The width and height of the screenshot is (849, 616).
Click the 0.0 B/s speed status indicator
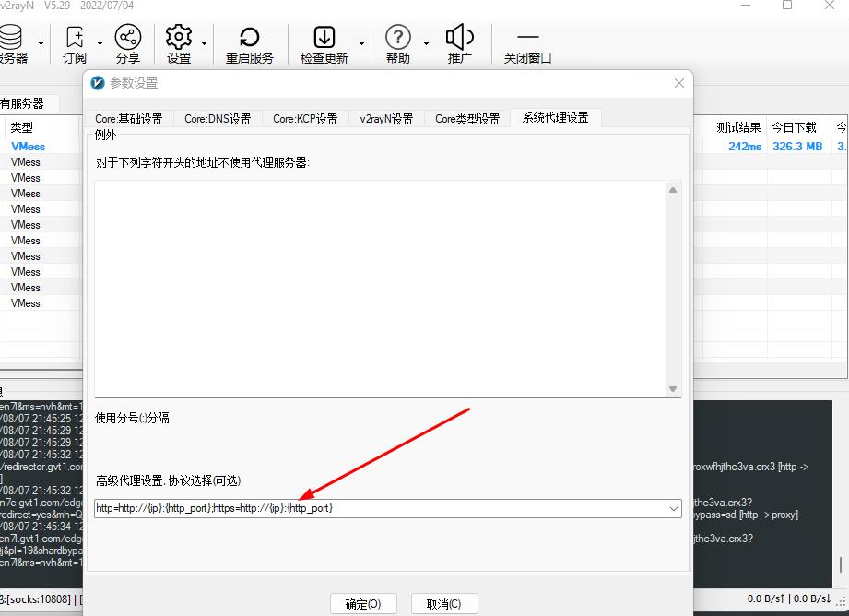(x=788, y=598)
